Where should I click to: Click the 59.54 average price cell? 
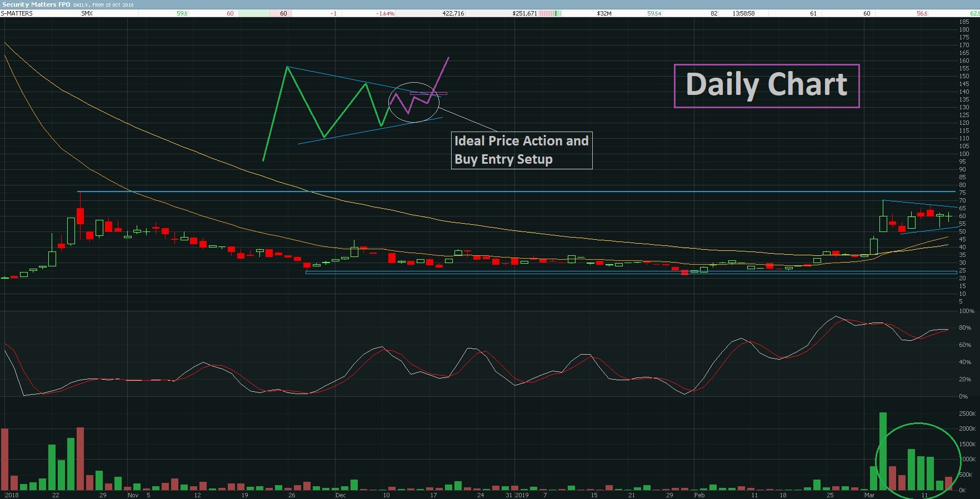[x=654, y=13]
